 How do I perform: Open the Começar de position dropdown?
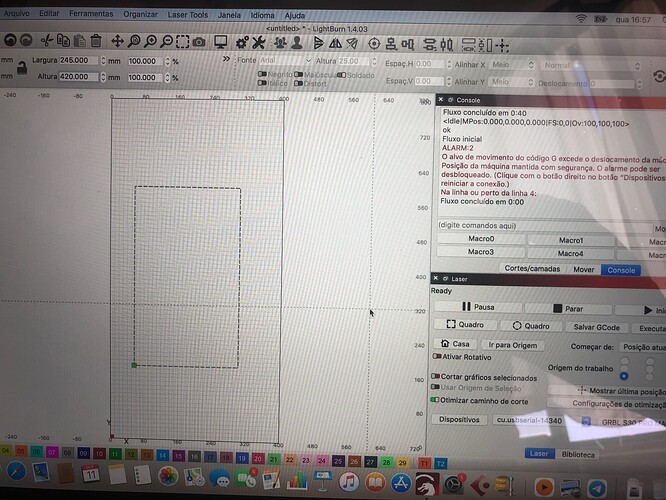tap(635, 347)
